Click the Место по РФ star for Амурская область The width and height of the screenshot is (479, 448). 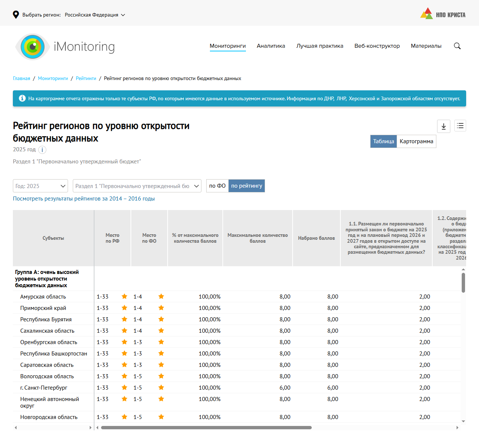coord(125,297)
